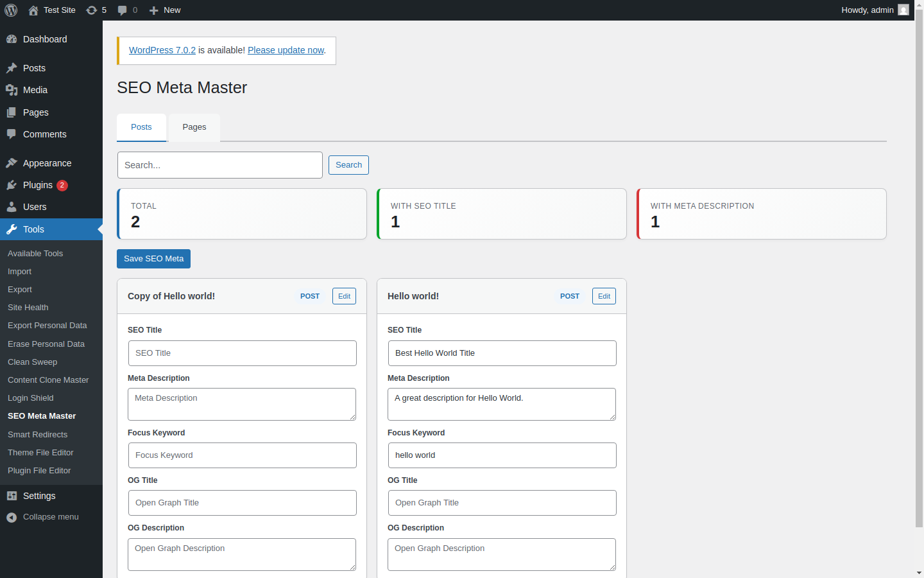The height and width of the screenshot is (578, 924).
Task: Click the Plugins plug icon
Action: 12,185
